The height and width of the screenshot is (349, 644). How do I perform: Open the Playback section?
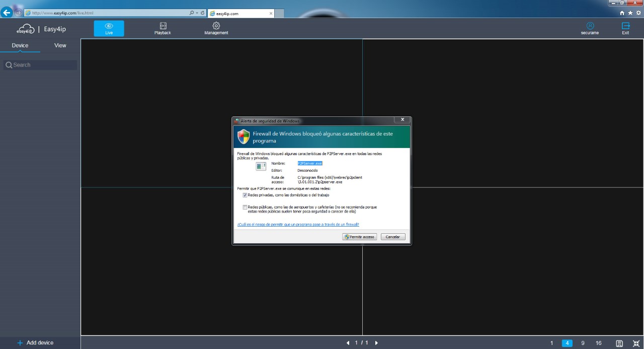[x=163, y=29]
